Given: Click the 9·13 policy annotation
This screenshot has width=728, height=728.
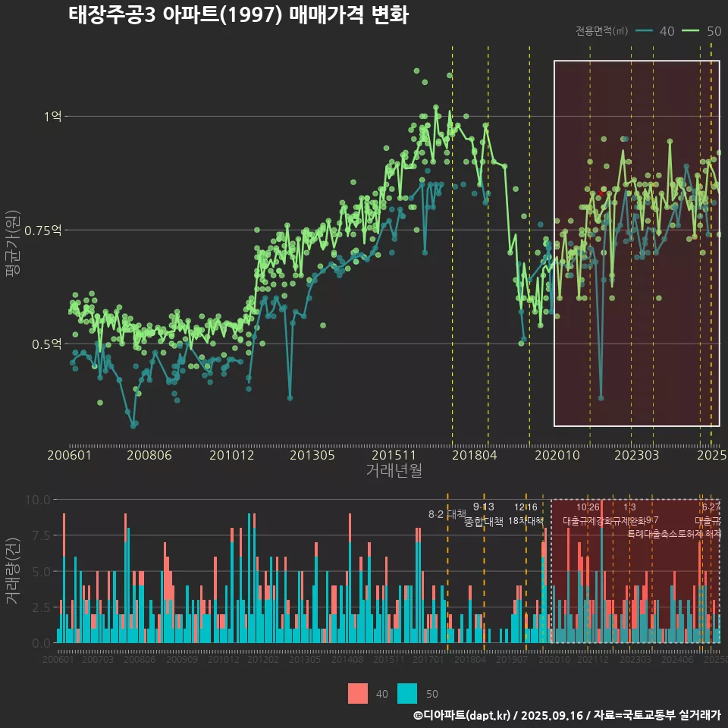Looking at the screenshot, I should pos(483,507).
